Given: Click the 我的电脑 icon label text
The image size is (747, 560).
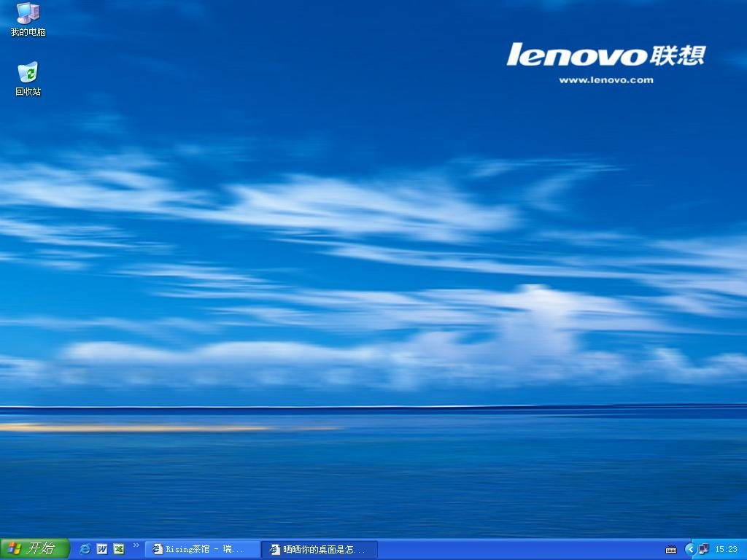Looking at the screenshot, I should pos(28,32).
